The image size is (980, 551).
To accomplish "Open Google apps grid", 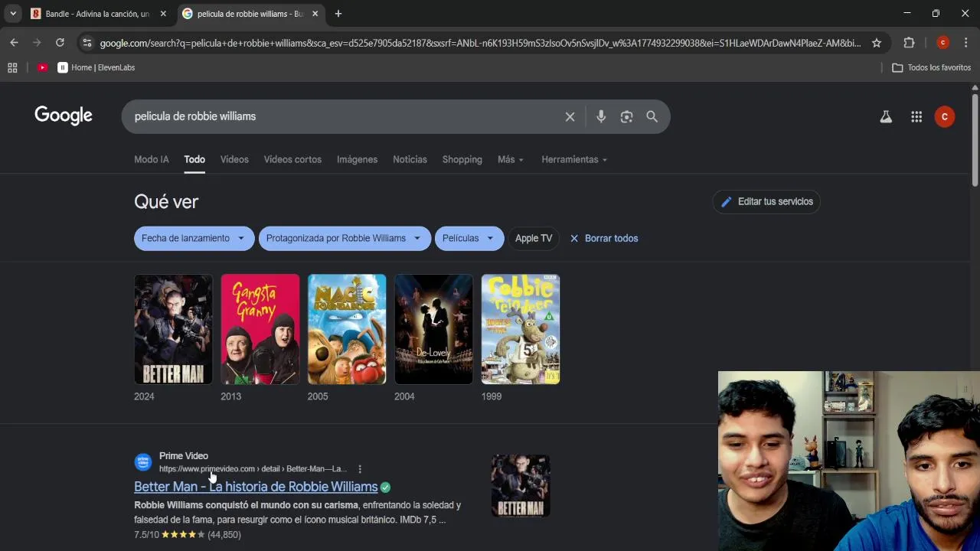I will pyautogui.click(x=916, y=117).
